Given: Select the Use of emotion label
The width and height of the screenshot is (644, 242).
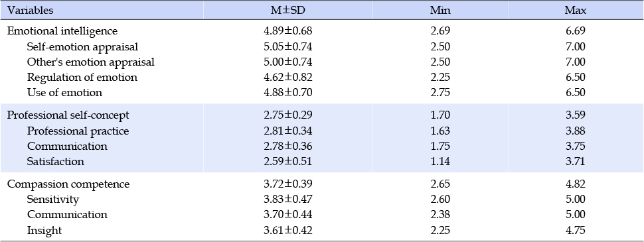Looking at the screenshot, I should click(x=64, y=93).
